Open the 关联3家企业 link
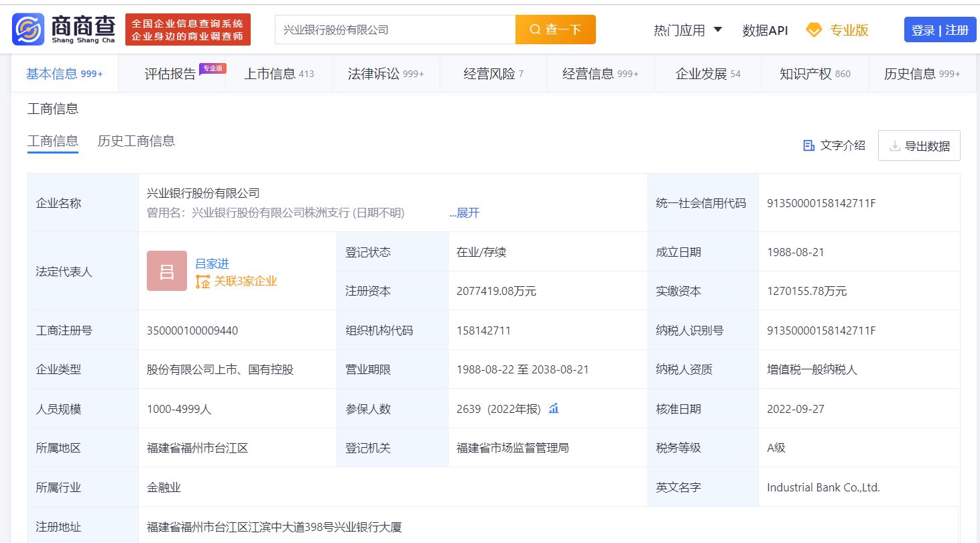 pos(245,282)
